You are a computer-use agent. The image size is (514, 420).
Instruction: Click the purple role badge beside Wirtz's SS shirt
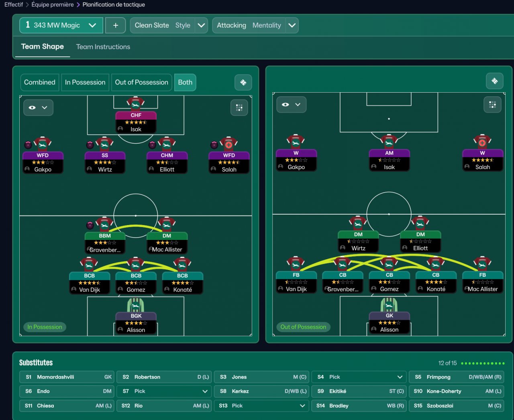pyautogui.click(x=90, y=145)
